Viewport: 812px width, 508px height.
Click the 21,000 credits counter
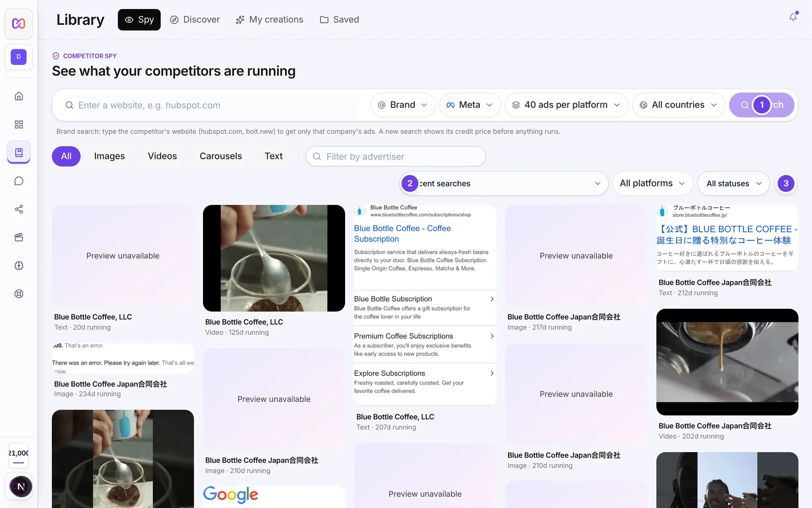point(18,456)
